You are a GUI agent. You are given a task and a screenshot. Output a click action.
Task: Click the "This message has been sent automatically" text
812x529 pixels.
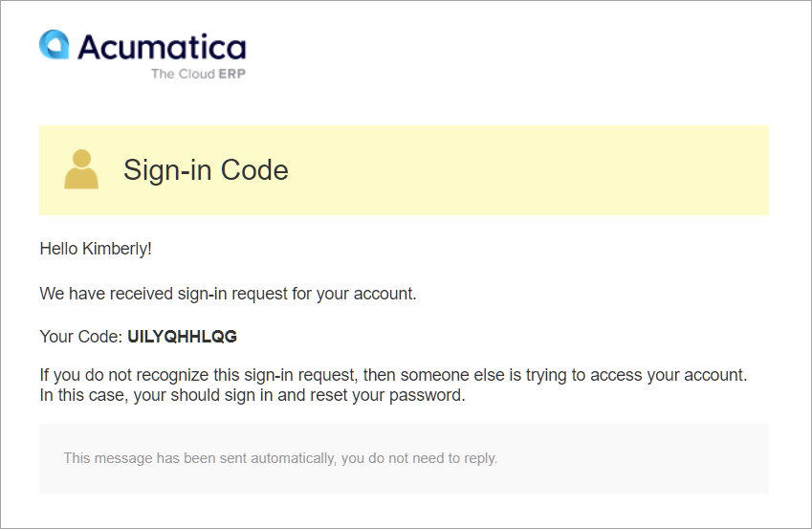(x=198, y=458)
